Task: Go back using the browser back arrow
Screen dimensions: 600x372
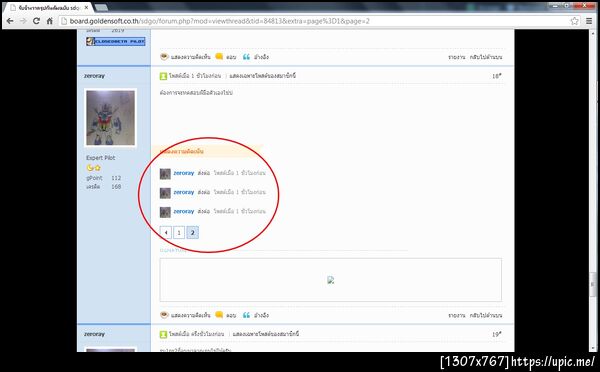Action: (10, 21)
